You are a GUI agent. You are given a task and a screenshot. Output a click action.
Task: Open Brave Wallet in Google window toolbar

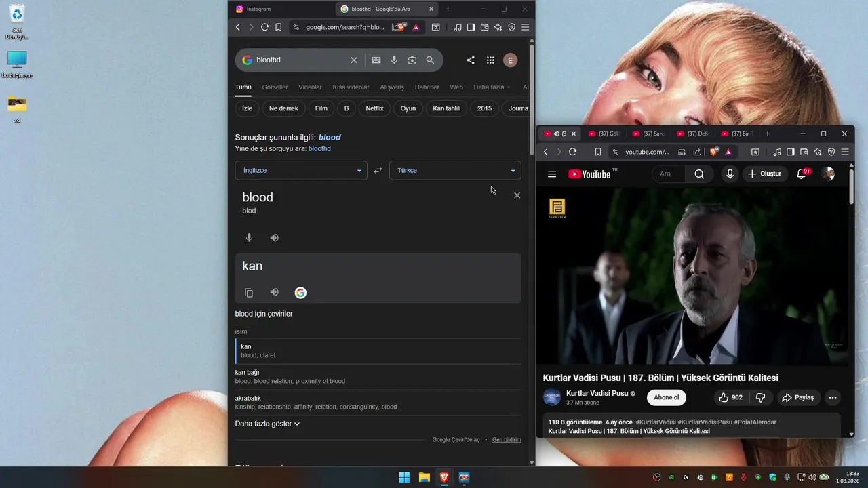pyautogui.click(x=484, y=27)
